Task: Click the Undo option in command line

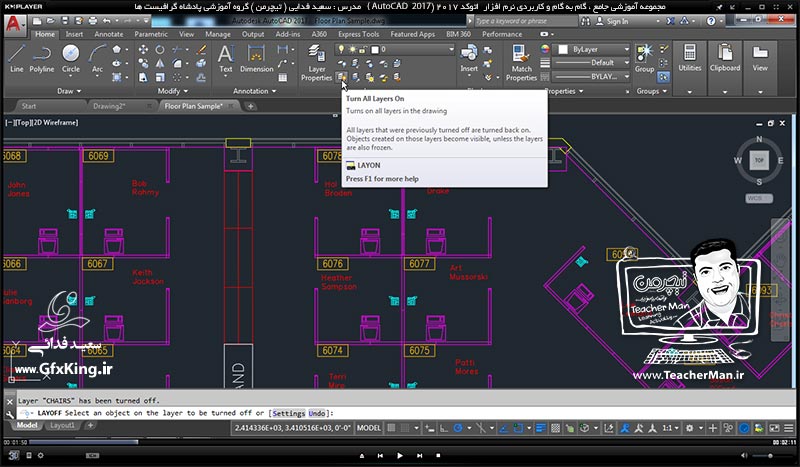Action: point(316,413)
